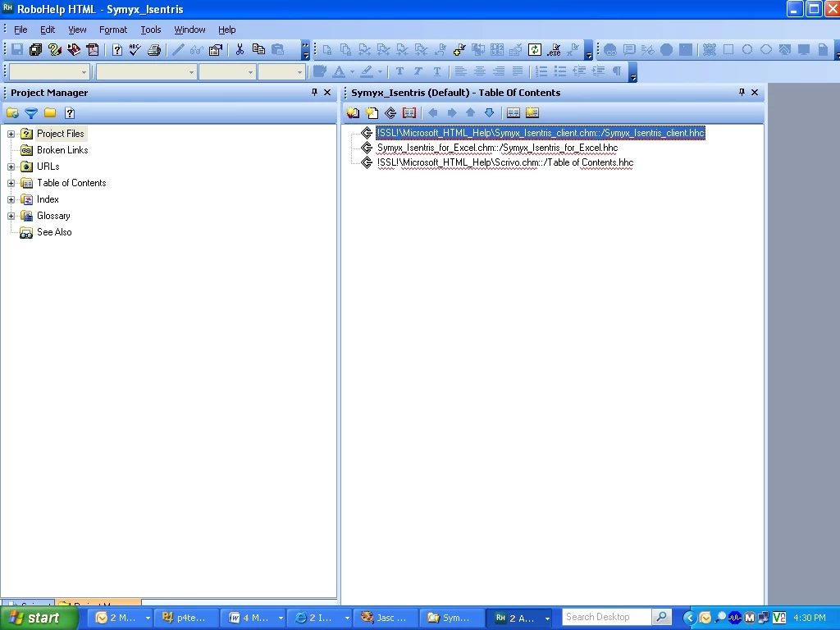Screen dimensions: 840x630
Task: Open the fourth formatting combo box dropdown
Action: click(299, 72)
